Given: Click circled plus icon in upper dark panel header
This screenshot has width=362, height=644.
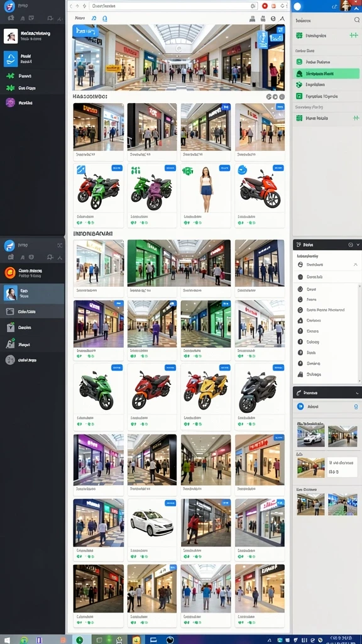Looking at the screenshot, I should click(x=351, y=245).
